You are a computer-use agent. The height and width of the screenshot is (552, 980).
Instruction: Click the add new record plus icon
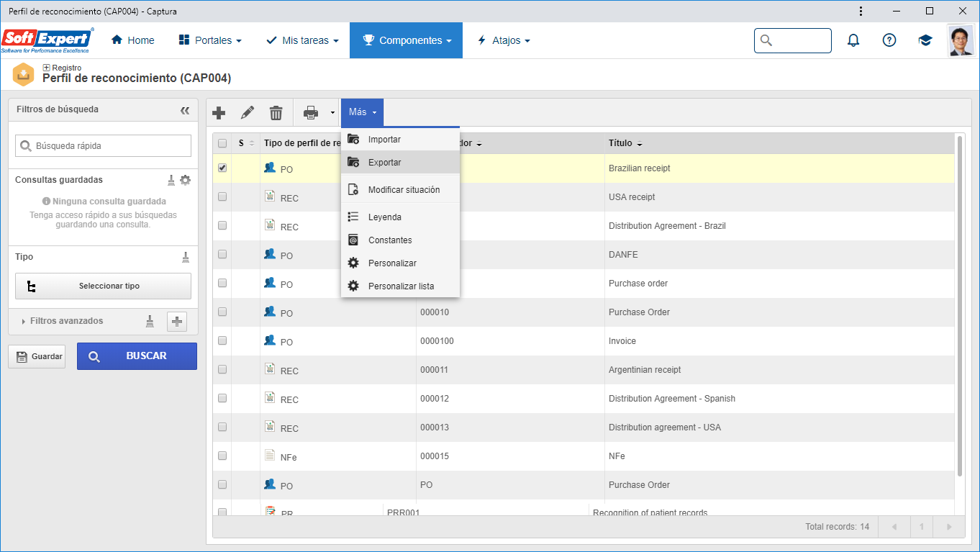pos(219,113)
